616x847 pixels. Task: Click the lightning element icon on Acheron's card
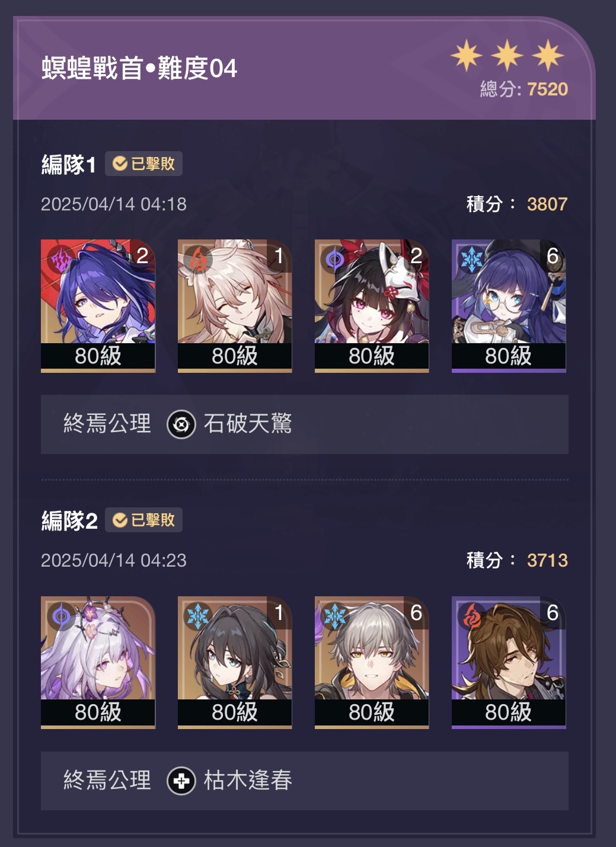(61, 259)
